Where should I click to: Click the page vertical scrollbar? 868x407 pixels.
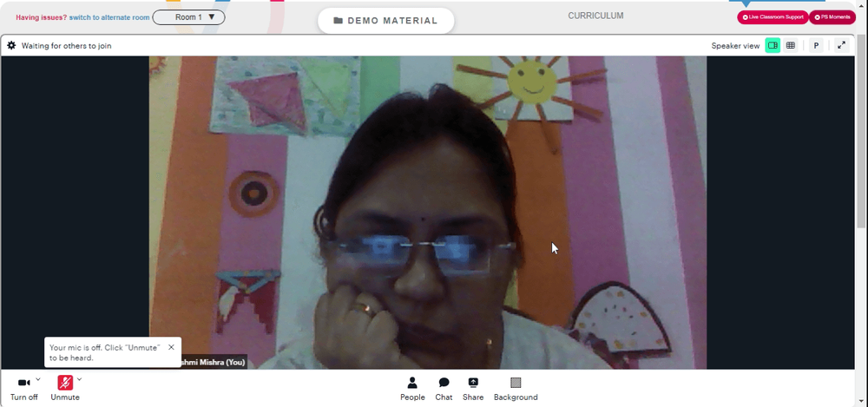point(861,133)
